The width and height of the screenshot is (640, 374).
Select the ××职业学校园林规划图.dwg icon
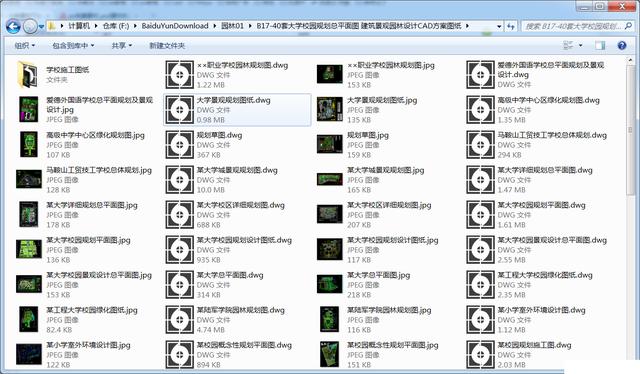tap(179, 75)
